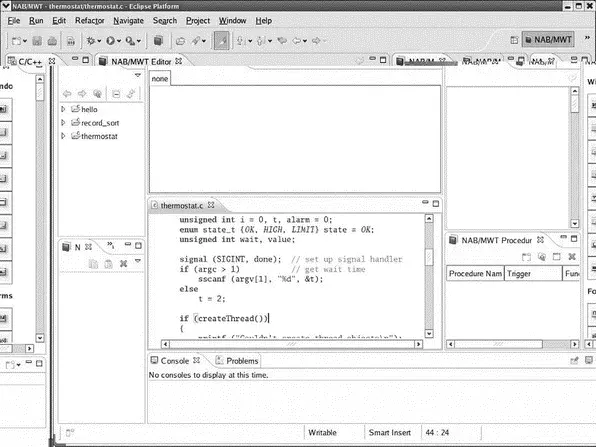Click the Run play icon in toolbar

pos(110,41)
